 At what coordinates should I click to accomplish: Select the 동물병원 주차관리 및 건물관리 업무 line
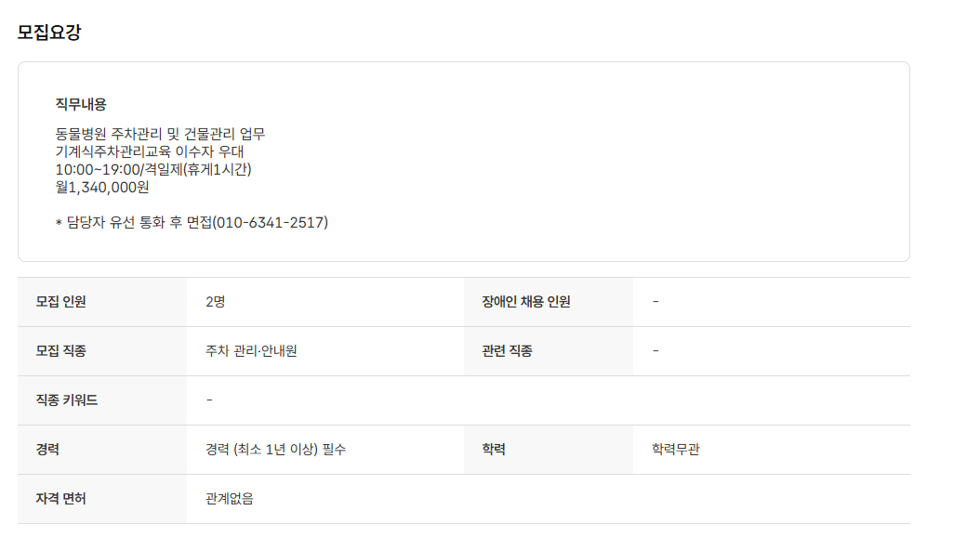point(161,134)
